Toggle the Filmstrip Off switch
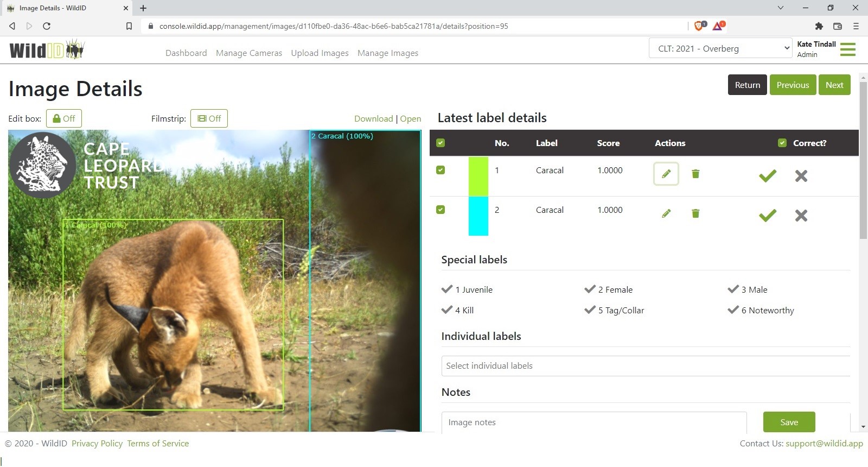The width and height of the screenshot is (868, 467). coord(209,118)
